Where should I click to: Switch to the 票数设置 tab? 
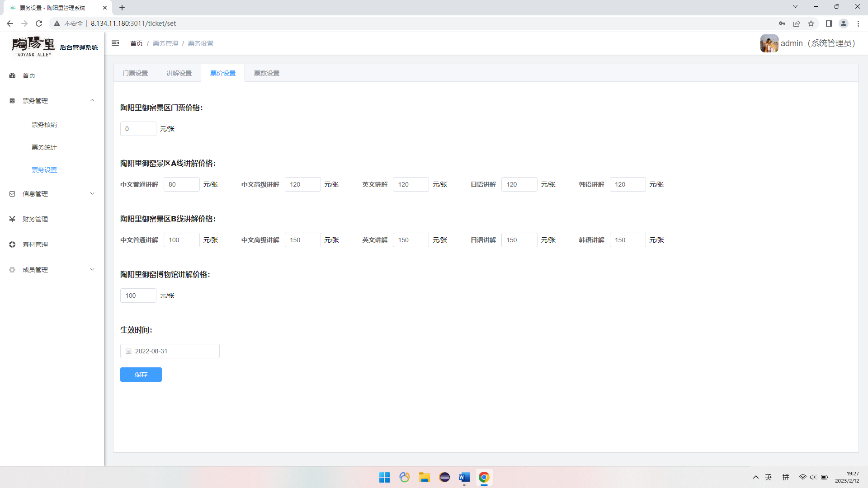pyautogui.click(x=267, y=73)
